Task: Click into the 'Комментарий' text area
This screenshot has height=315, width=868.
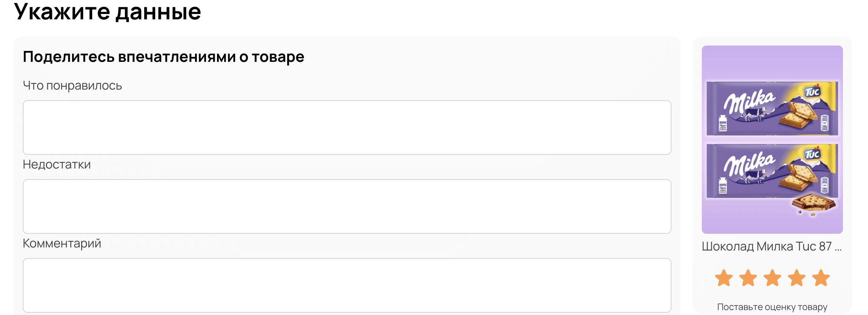Action: pos(347,285)
